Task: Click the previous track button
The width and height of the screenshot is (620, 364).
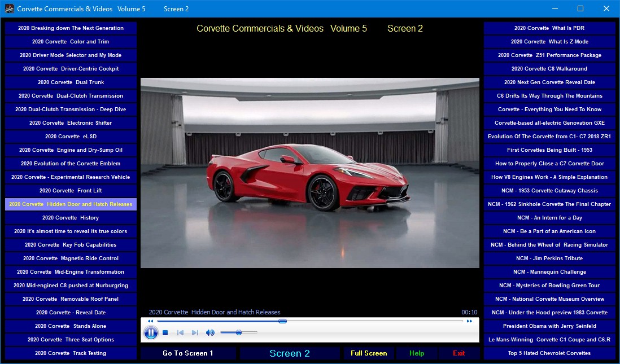Action: (x=180, y=333)
